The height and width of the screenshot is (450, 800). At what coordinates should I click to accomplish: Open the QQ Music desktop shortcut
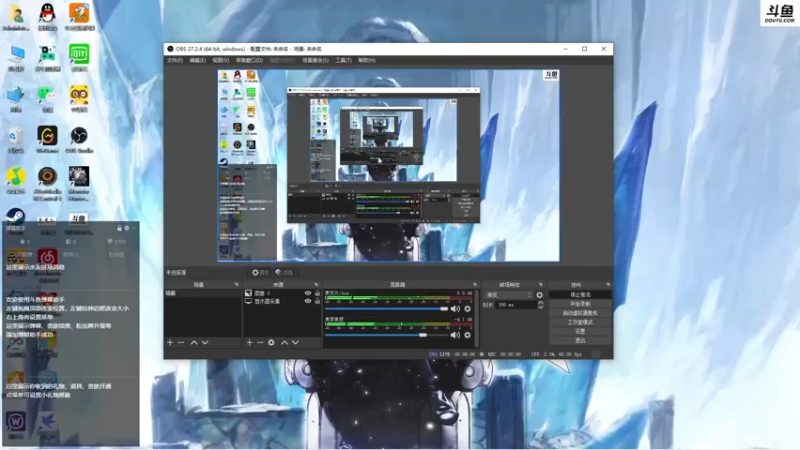(x=16, y=180)
